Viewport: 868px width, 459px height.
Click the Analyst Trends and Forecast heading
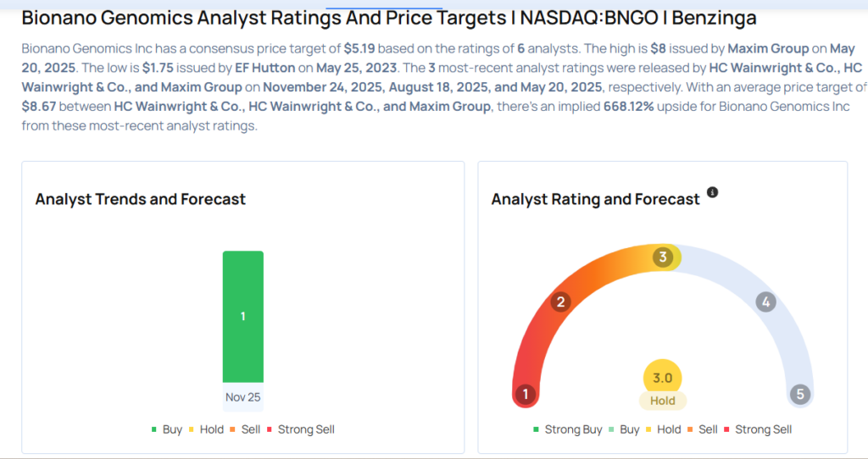click(141, 200)
